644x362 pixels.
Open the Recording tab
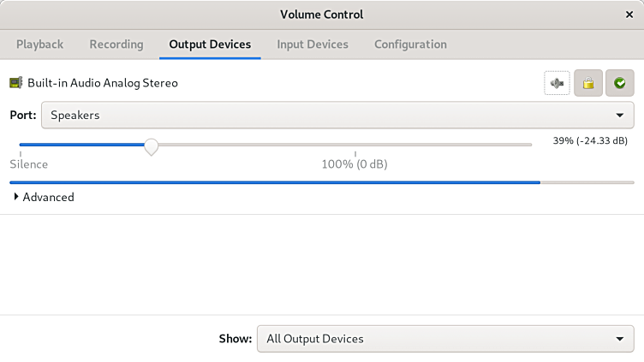pyautogui.click(x=116, y=45)
